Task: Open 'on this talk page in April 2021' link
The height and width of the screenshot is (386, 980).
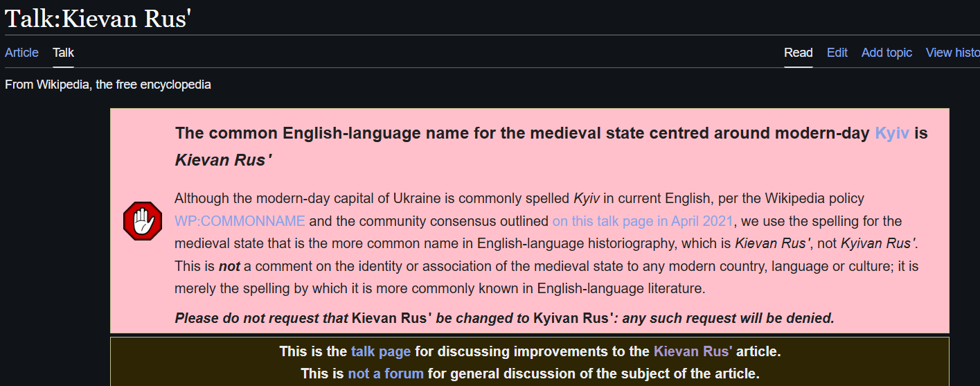Action: pos(643,221)
